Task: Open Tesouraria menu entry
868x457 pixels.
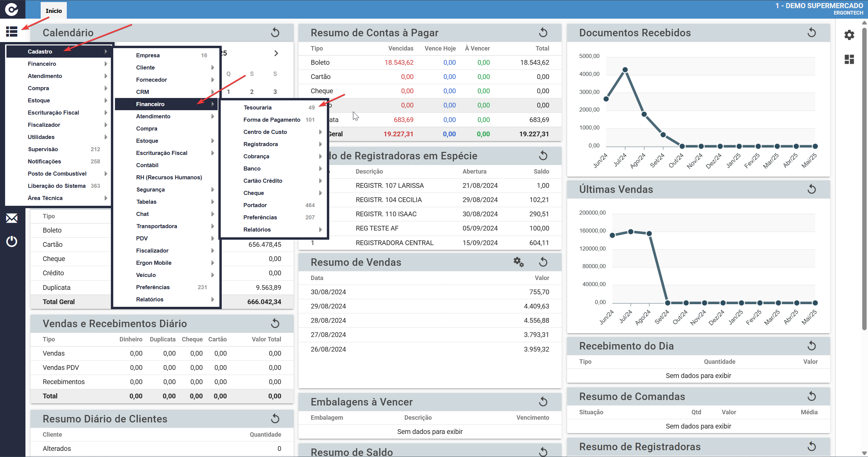Action: [x=274, y=107]
